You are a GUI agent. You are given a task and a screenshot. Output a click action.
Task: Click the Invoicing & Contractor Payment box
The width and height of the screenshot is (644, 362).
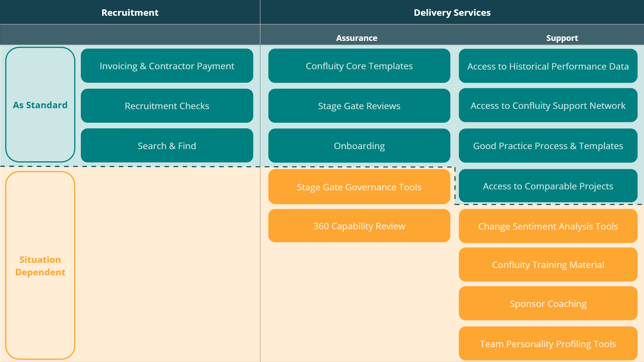(167, 66)
